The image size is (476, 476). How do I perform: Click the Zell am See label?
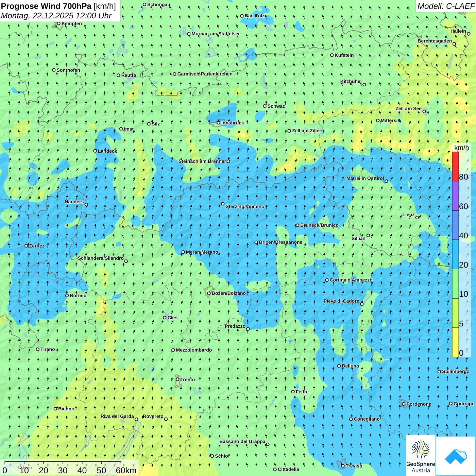[408, 109]
